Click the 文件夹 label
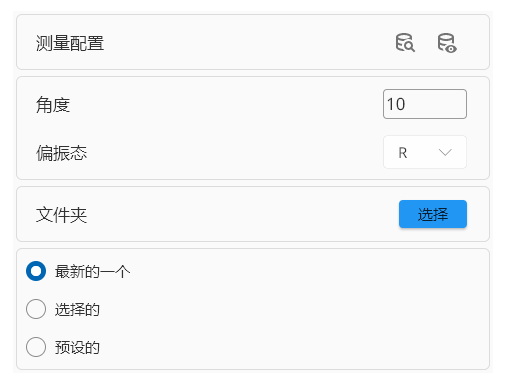 tap(61, 215)
